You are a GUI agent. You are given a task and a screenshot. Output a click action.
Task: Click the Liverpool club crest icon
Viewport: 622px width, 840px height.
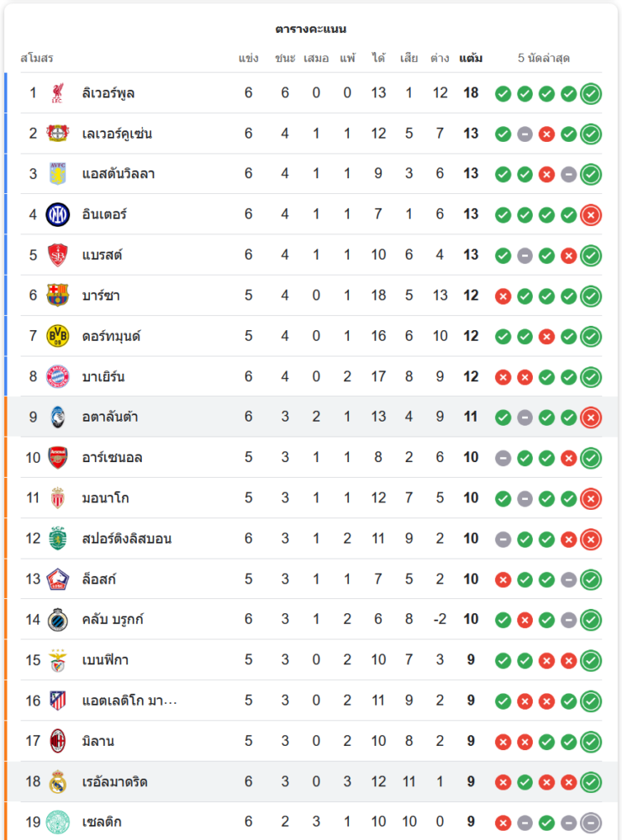[x=58, y=92]
